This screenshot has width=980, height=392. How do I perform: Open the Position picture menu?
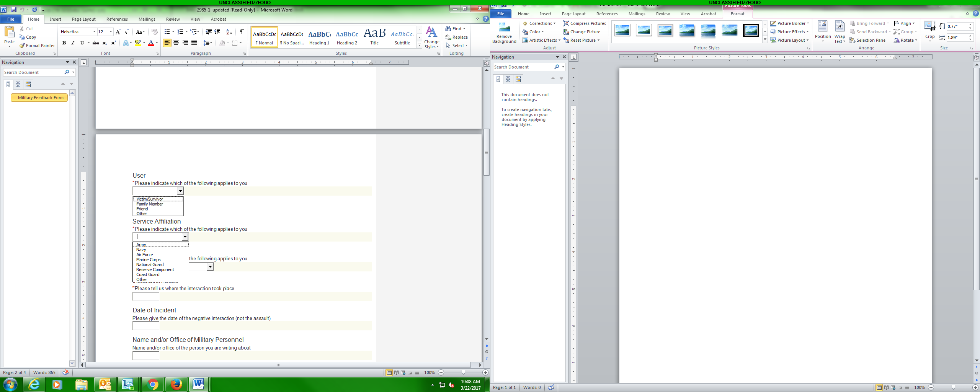coord(823,32)
